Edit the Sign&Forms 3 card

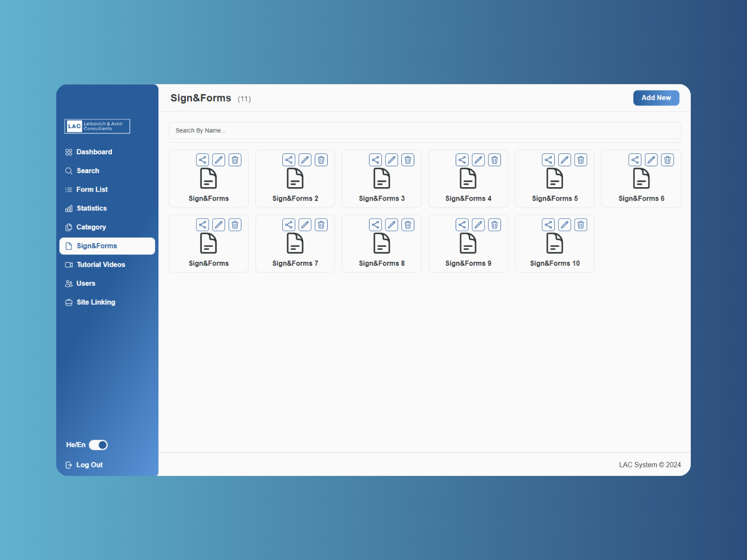click(392, 160)
